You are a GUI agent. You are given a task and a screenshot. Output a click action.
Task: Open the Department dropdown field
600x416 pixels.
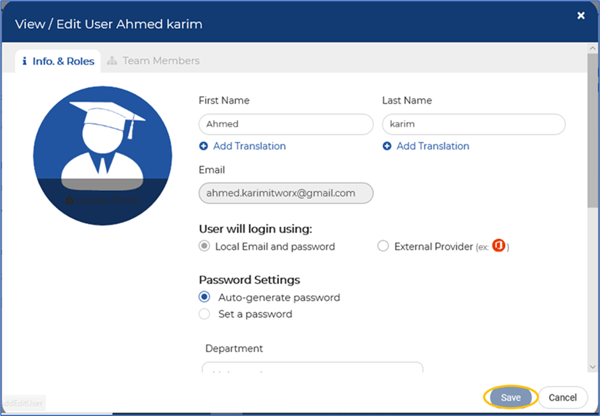point(313,367)
